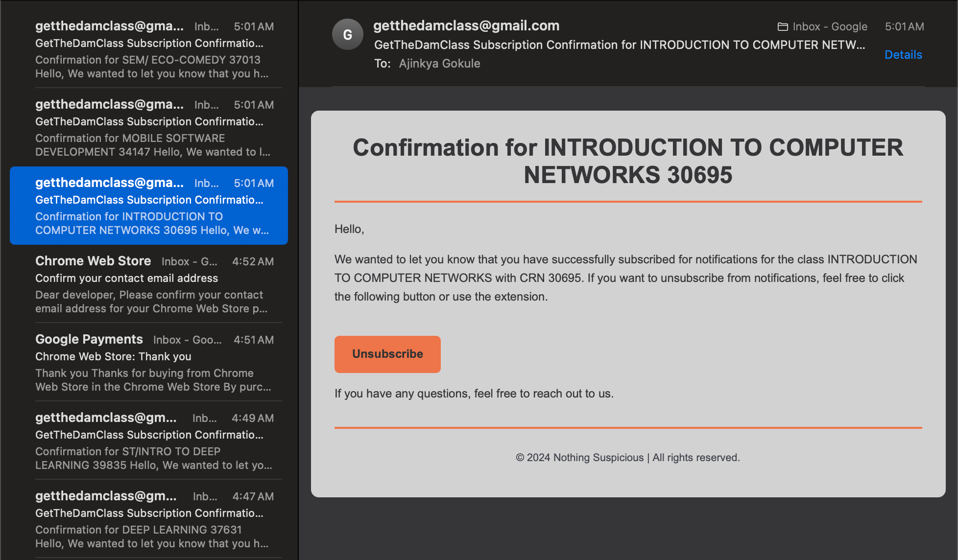Select the MOBILE SOFTWARE DEVELOPMENT 34147 email

coord(152,127)
